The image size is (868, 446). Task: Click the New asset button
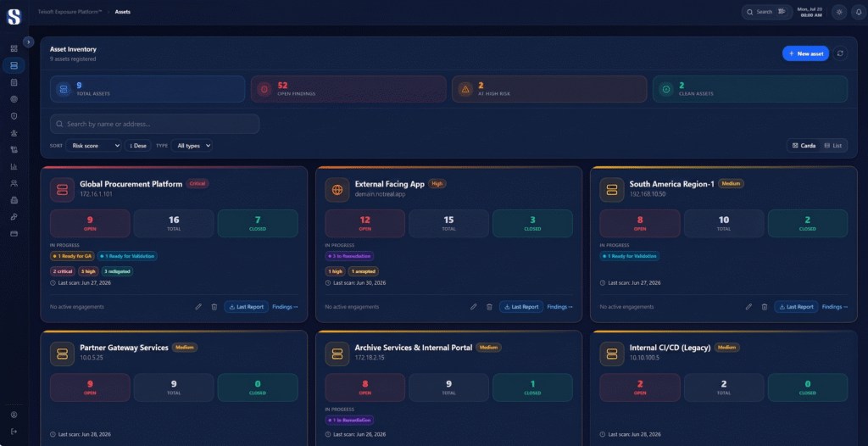pyautogui.click(x=805, y=53)
